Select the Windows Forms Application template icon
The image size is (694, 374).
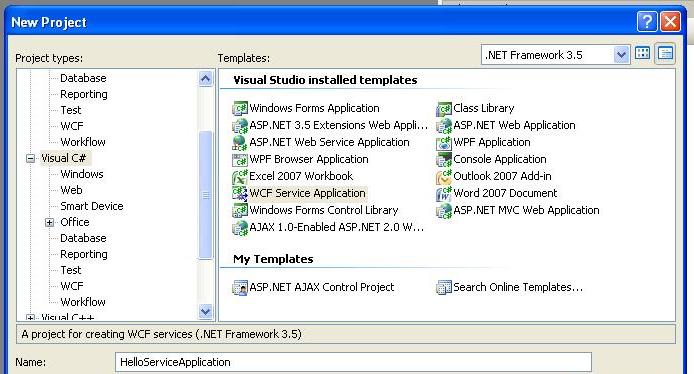[x=239, y=108]
